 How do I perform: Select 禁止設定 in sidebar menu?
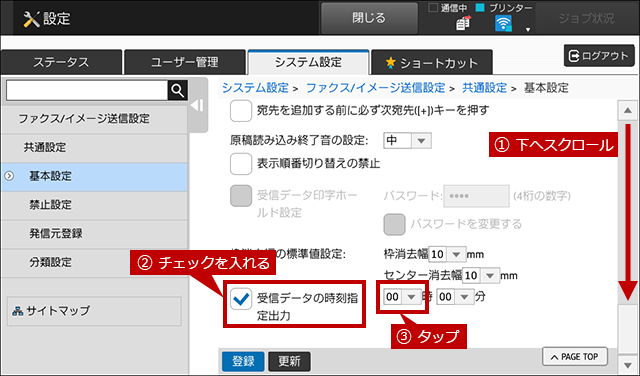point(94,205)
